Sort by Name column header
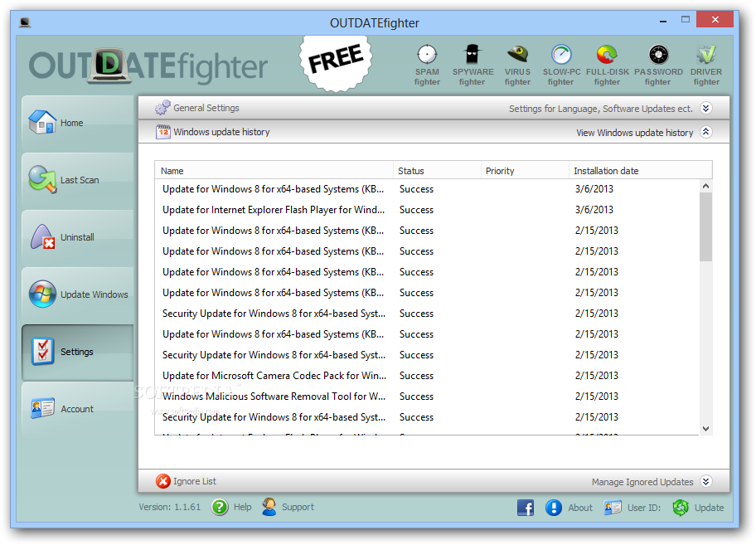This screenshot has width=756, height=545. pos(274,171)
